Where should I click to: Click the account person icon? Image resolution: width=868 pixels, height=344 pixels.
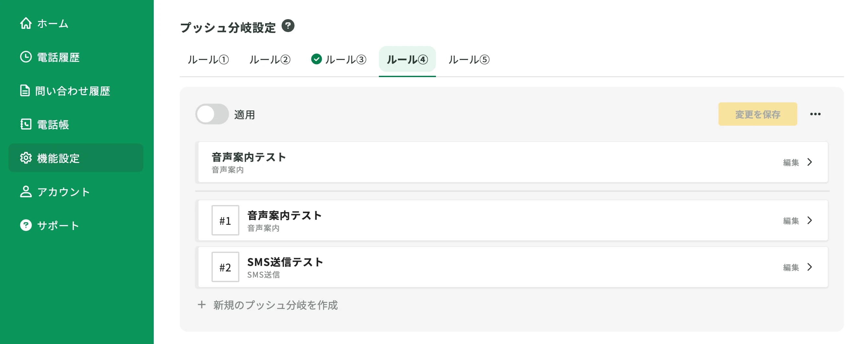coord(26,191)
